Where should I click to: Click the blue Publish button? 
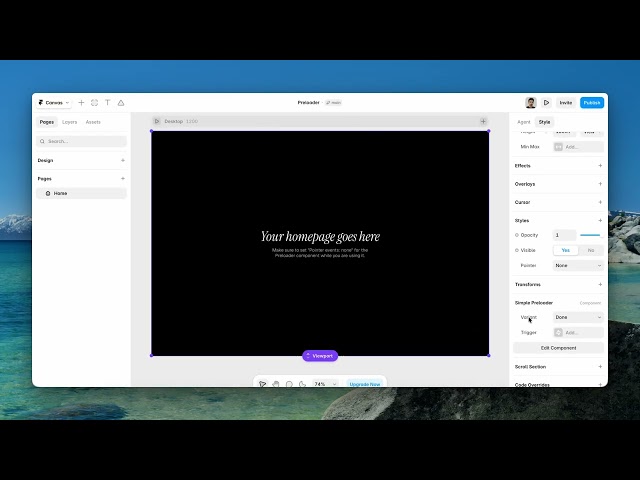tap(592, 103)
